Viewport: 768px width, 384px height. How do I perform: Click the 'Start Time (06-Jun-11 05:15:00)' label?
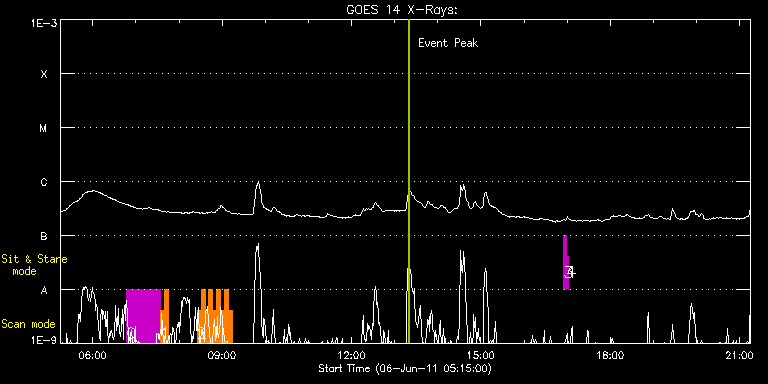[405, 368]
